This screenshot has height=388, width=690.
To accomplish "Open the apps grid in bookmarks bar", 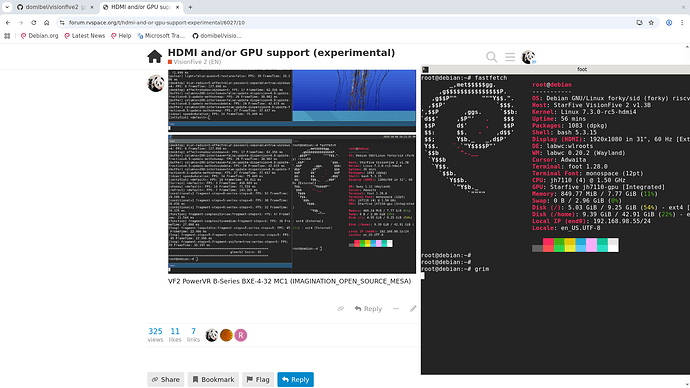I will [x=7, y=36].
